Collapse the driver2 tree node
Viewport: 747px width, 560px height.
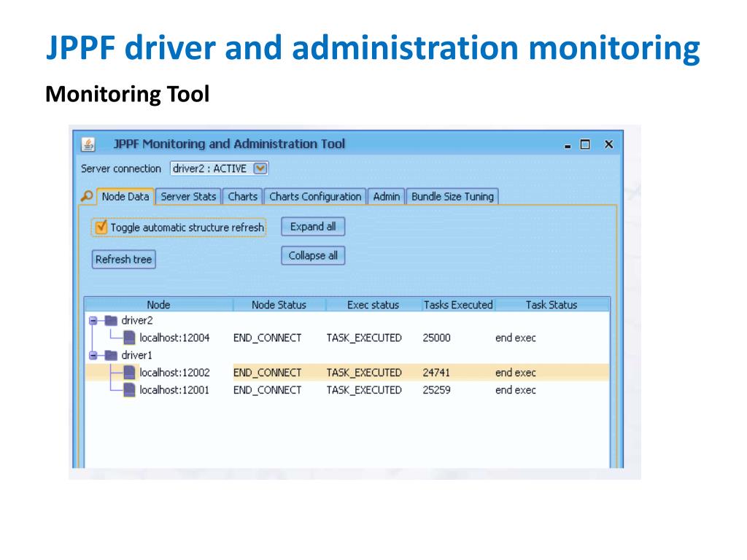click(x=93, y=321)
